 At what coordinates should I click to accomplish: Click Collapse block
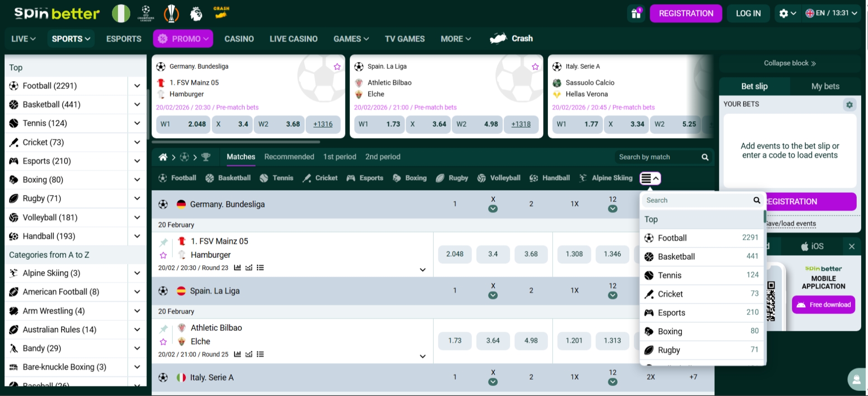[x=790, y=63]
